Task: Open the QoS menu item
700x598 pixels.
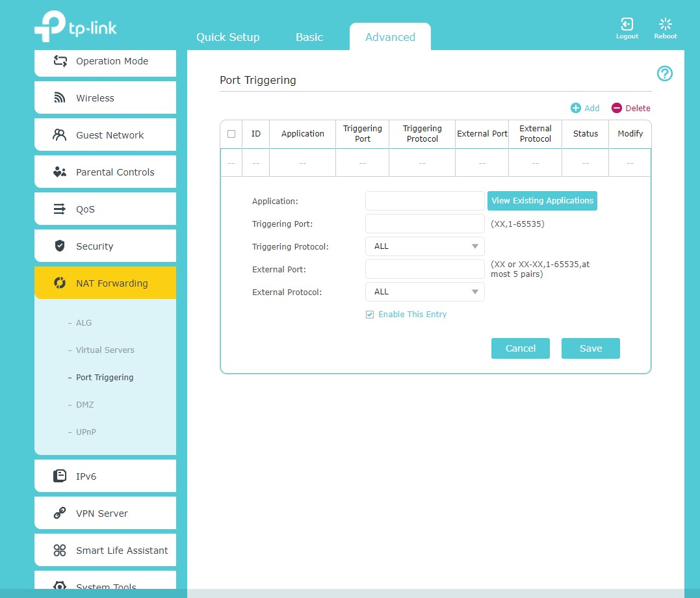Action: [x=105, y=209]
